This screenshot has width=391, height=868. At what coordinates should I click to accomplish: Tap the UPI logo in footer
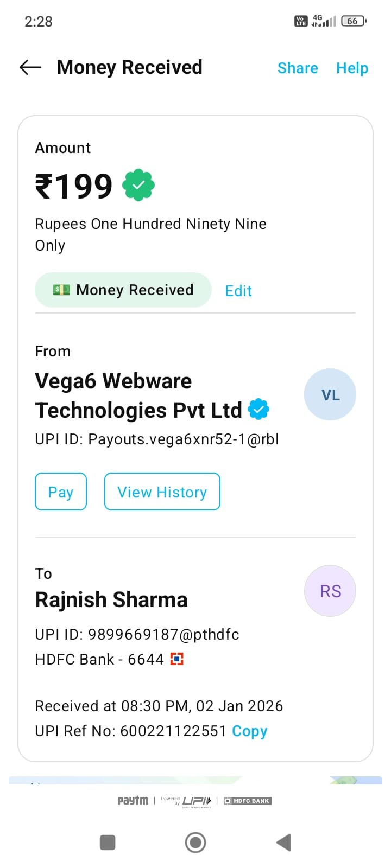[x=197, y=801]
